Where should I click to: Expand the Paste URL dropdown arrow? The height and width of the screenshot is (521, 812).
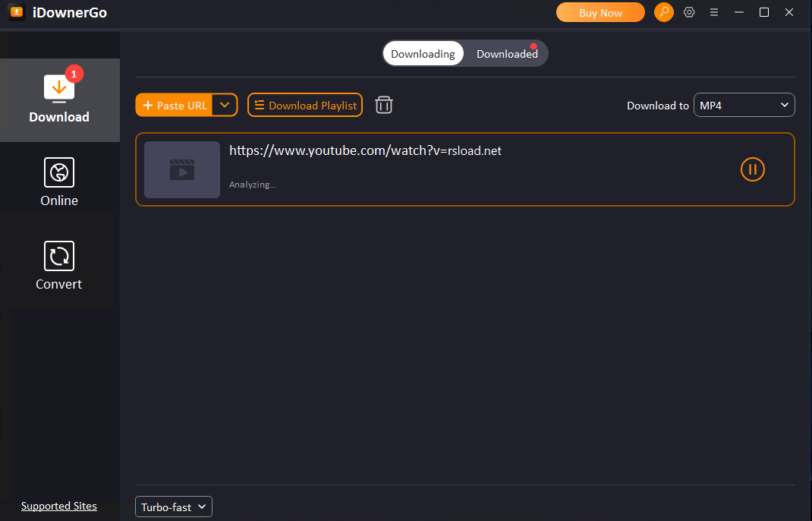click(x=225, y=105)
